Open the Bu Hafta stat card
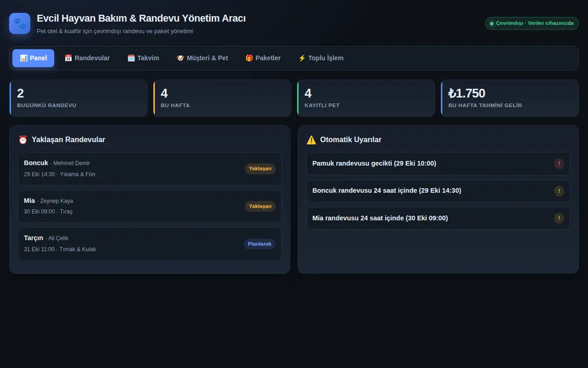Image resolution: width=588 pixels, height=368 pixels. (x=222, y=98)
